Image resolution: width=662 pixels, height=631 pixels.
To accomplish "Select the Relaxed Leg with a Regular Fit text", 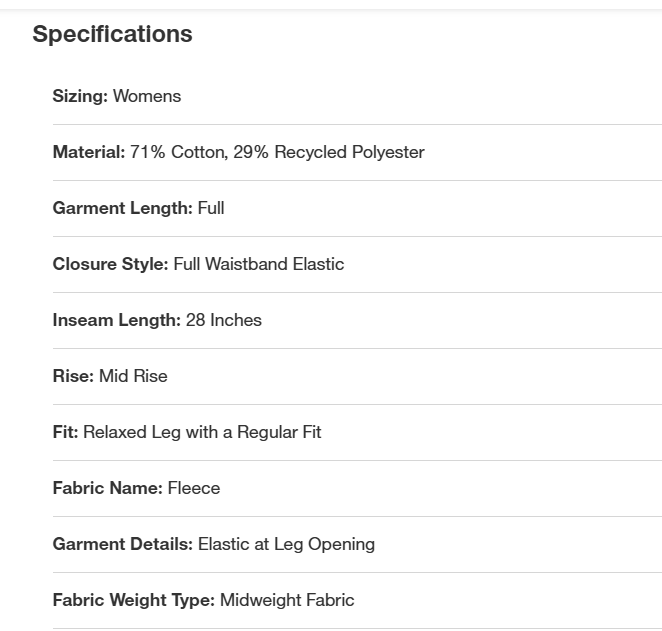I will 202,432.
